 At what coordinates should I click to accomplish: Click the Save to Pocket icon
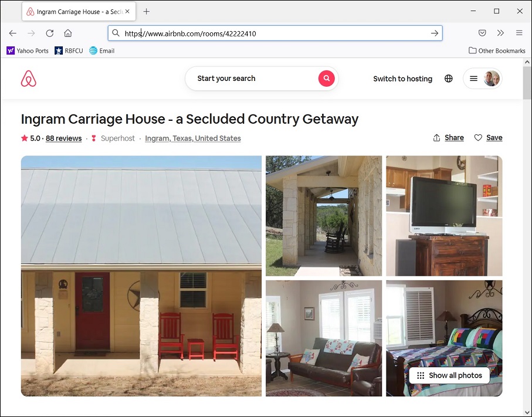pos(482,33)
